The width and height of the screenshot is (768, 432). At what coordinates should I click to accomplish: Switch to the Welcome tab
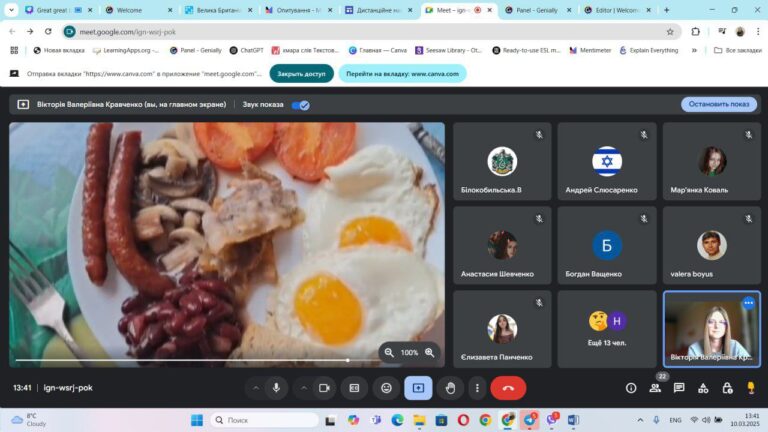[x=140, y=10]
